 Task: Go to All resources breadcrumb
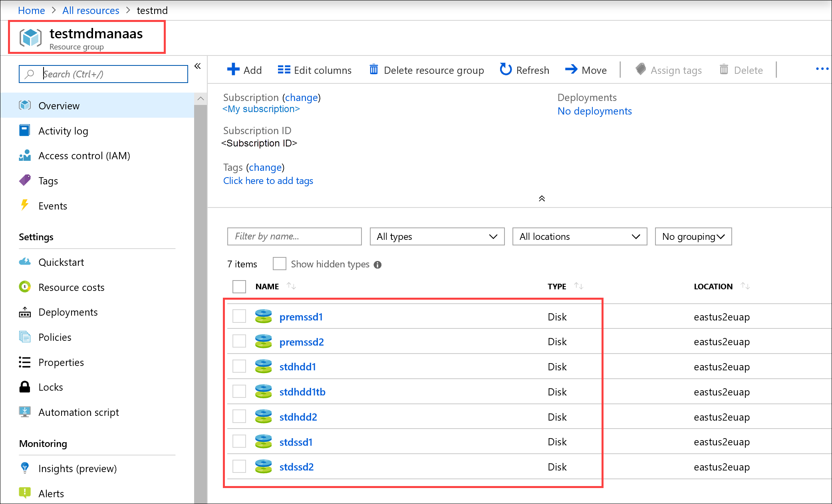point(91,10)
